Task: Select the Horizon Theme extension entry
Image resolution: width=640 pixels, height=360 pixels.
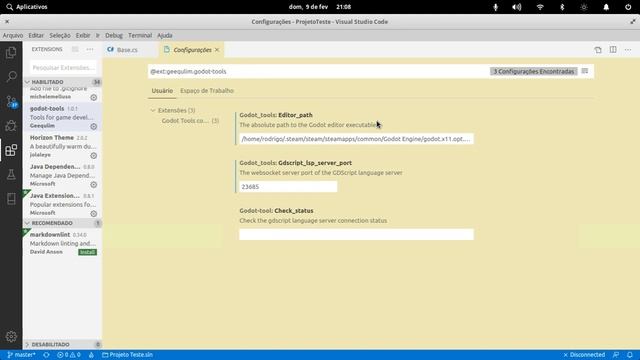Action: point(62,146)
